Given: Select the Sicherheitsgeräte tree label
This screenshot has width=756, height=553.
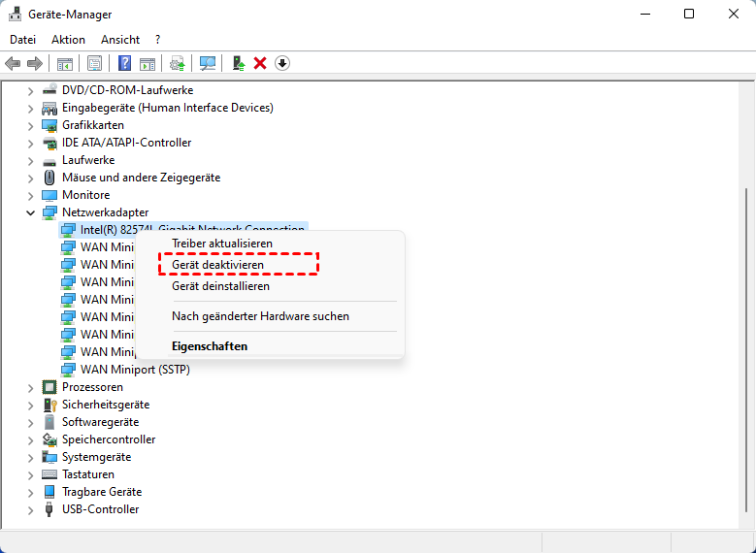Looking at the screenshot, I should [106, 404].
